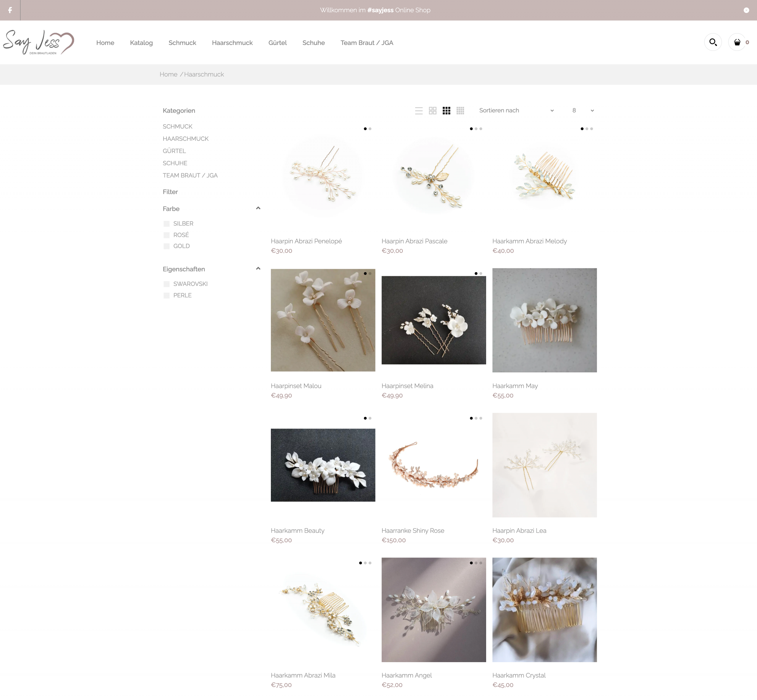Click the search magnifier icon
Image resolution: width=757 pixels, height=700 pixels.
713,42
